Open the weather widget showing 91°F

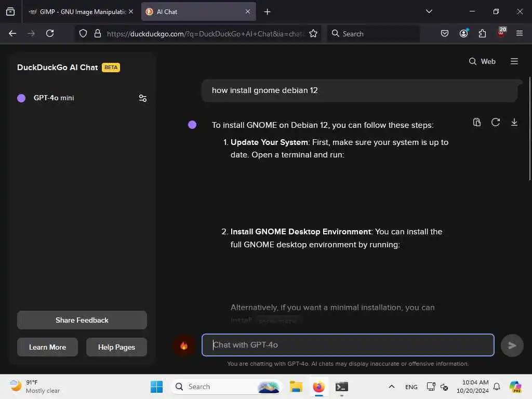(35, 387)
